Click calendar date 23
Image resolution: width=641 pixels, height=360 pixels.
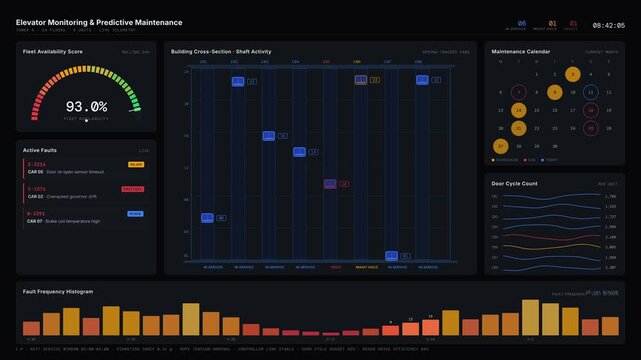point(555,128)
